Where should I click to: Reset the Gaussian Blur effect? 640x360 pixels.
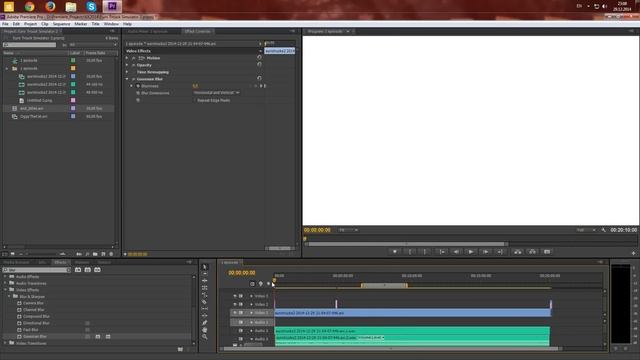click(259, 78)
